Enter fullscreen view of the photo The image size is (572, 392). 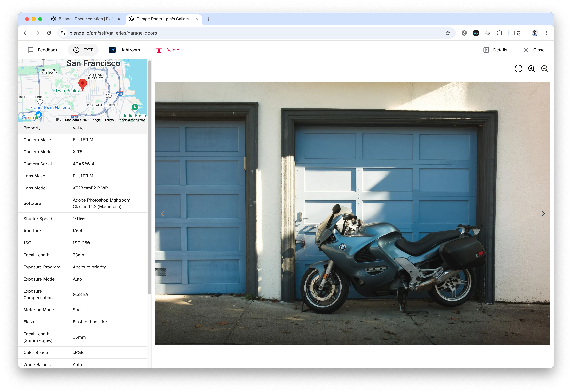pyautogui.click(x=518, y=69)
